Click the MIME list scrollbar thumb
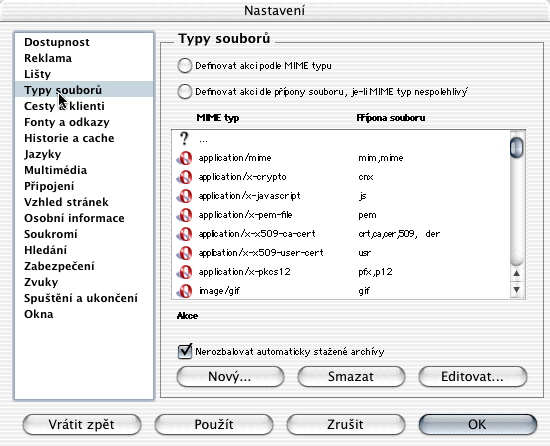Viewport: 550px width, 446px height. (x=517, y=148)
